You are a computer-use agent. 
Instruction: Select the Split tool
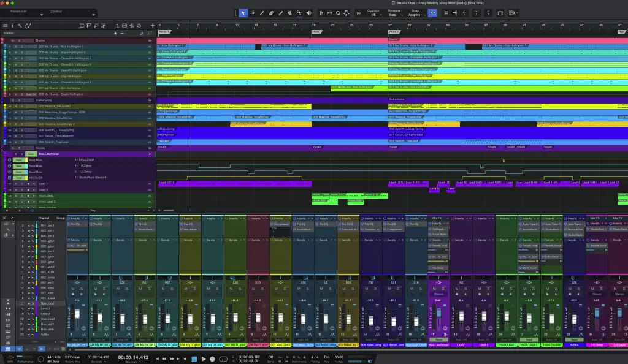pos(262,13)
